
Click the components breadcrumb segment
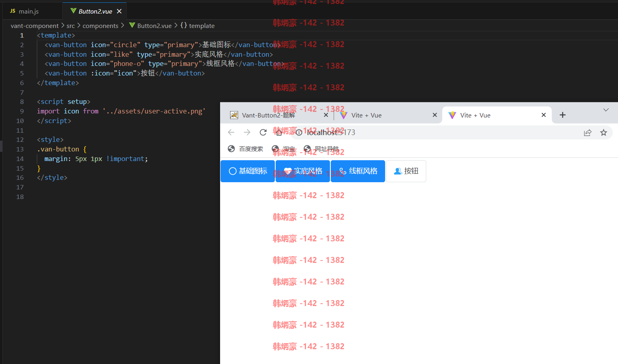coord(100,26)
